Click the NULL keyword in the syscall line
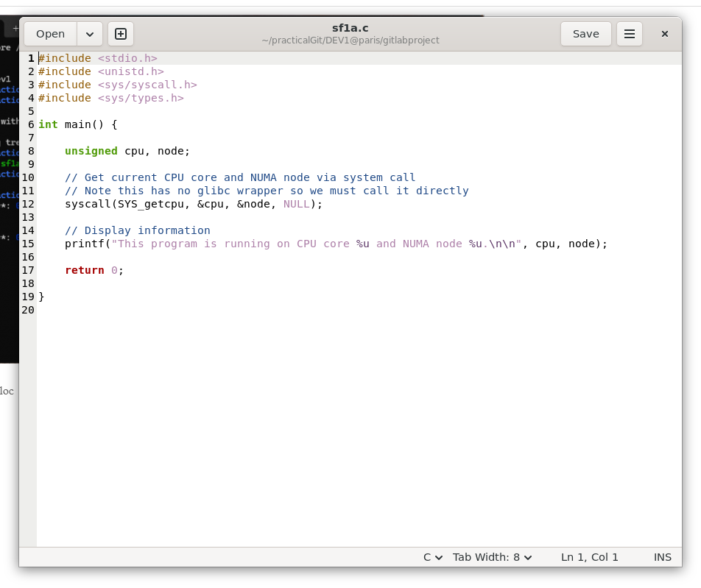The image size is (701, 588). (x=297, y=204)
